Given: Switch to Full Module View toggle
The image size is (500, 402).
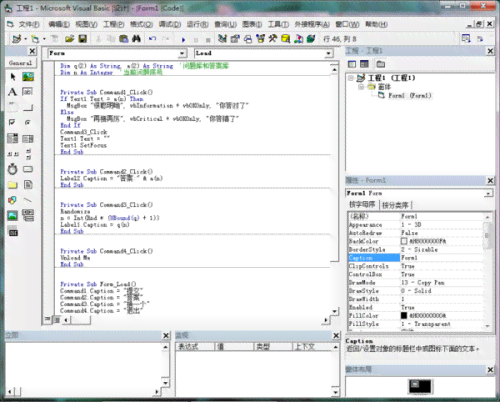Looking at the screenshot, I should click(x=57, y=320).
